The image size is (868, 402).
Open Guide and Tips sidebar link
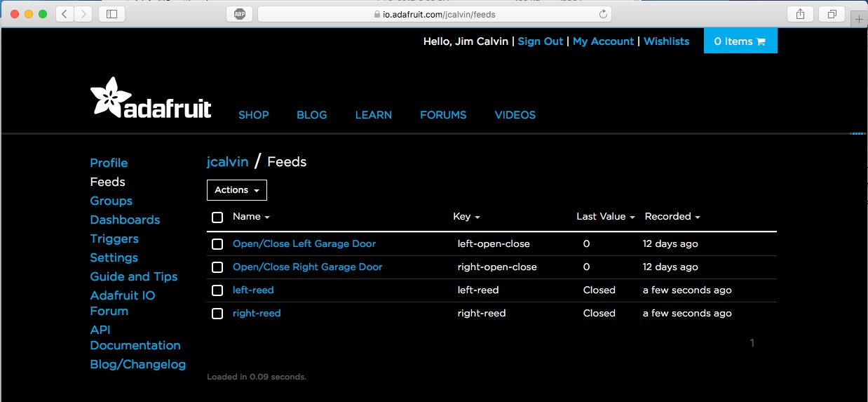134,276
